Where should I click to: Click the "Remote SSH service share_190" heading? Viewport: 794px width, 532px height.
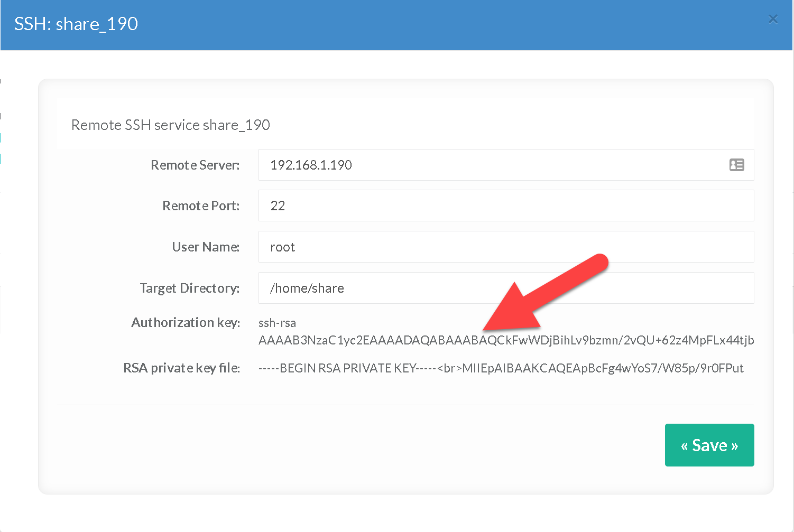[170, 125]
